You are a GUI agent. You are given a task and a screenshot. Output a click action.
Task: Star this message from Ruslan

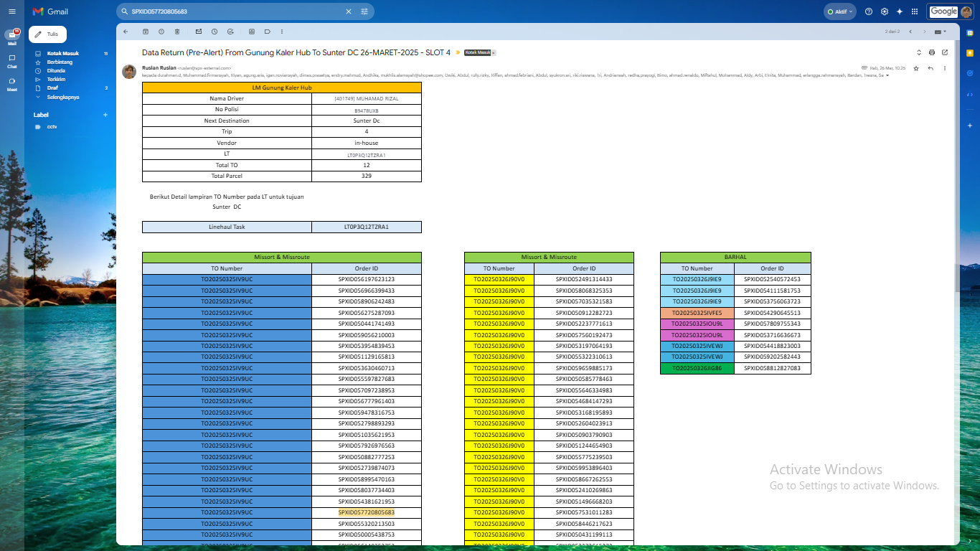916,68
